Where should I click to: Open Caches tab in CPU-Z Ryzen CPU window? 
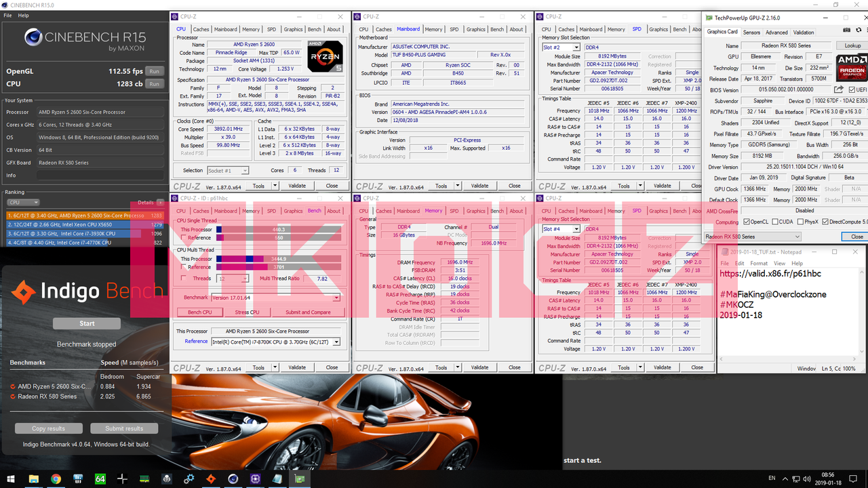(201, 29)
